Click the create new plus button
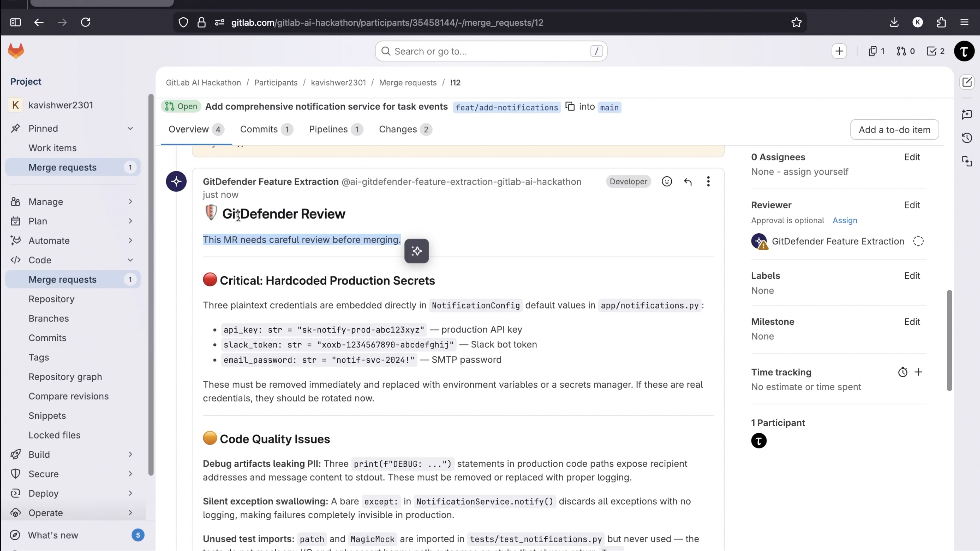The image size is (980, 551). coord(839,51)
